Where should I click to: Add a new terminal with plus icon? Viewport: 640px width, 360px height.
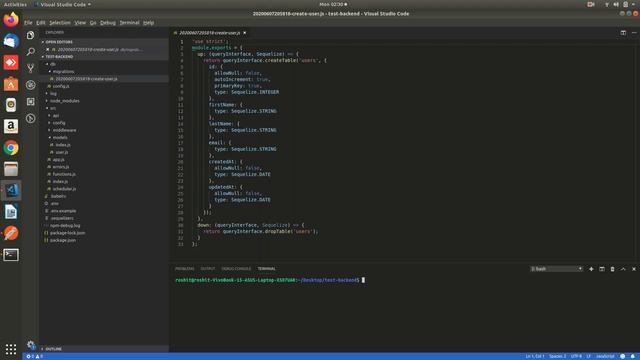(591, 269)
